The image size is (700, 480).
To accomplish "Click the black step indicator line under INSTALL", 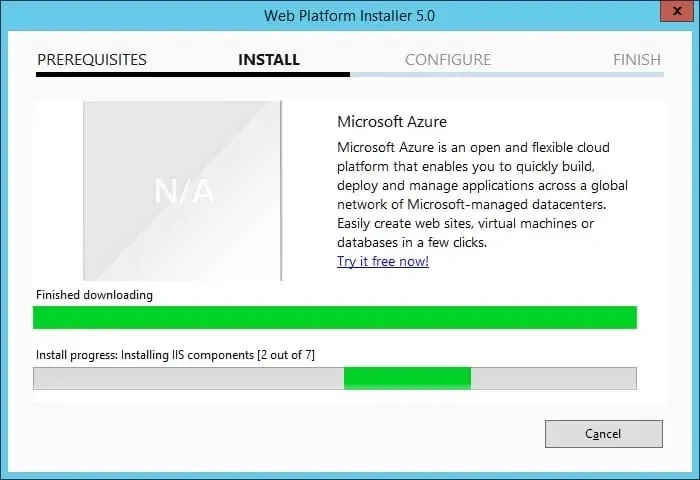I will [193, 75].
